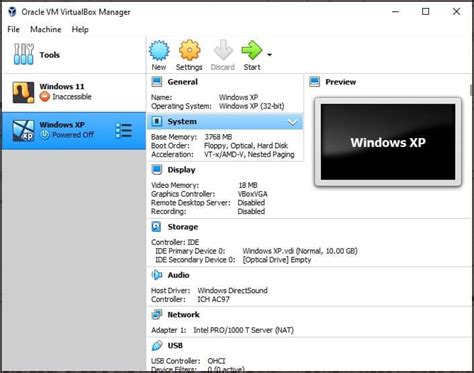Click the Audio section speaker icon
The width and height of the screenshot is (474, 373).
click(x=157, y=275)
